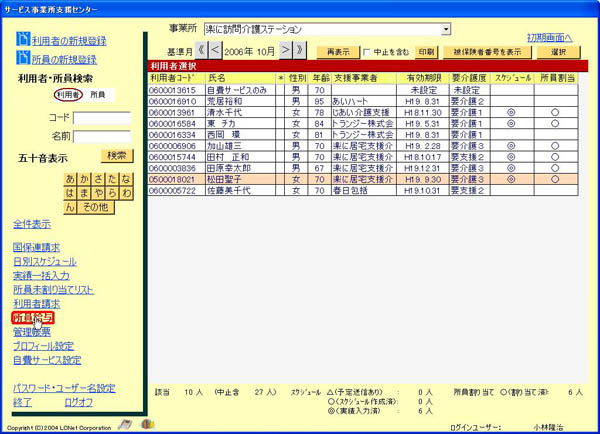Viewport: 600px width, 434px height.
Task: Click 要介護度 column header
Action: [x=470, y=78]
